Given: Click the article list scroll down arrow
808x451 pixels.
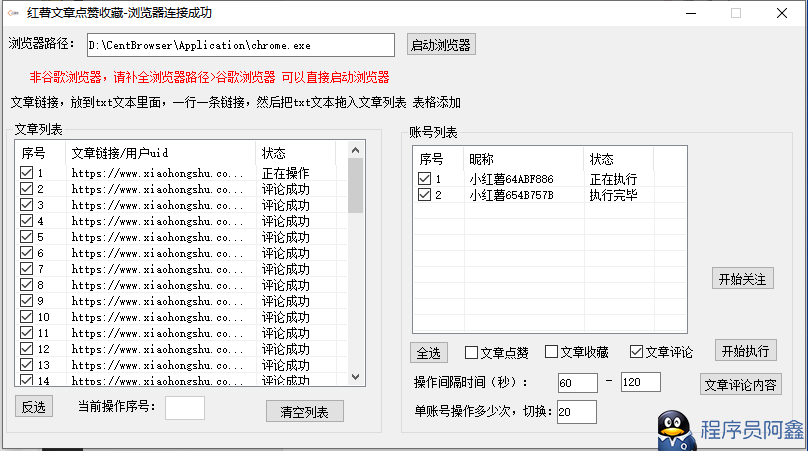Looking at the screenshot, I should [x=355, y=377].
